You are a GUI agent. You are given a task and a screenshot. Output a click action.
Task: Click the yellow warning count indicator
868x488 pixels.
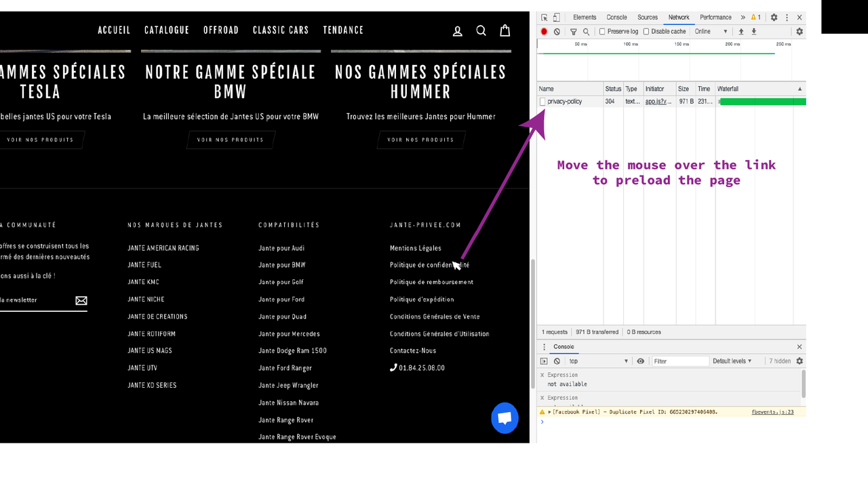[x=755, y=18]
